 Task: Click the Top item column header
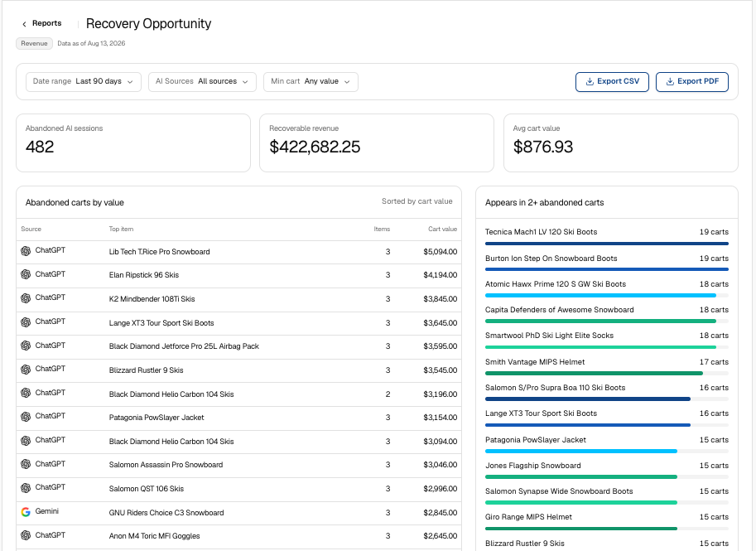tap(121, 230)
